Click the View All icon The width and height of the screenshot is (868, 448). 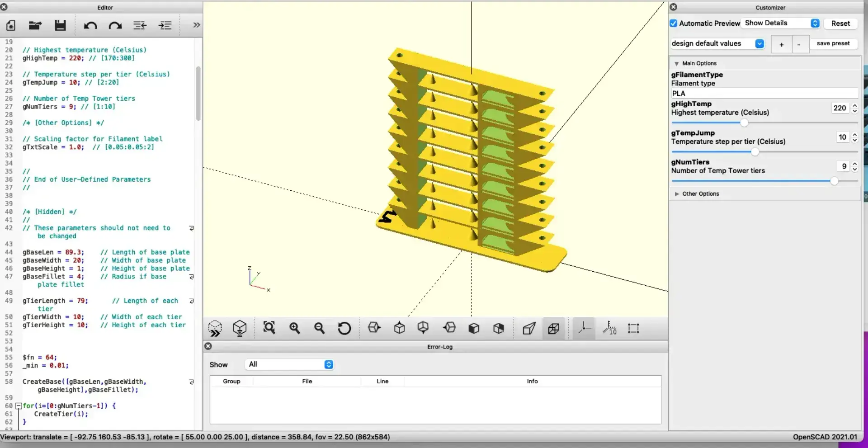(x=269, y=328)
